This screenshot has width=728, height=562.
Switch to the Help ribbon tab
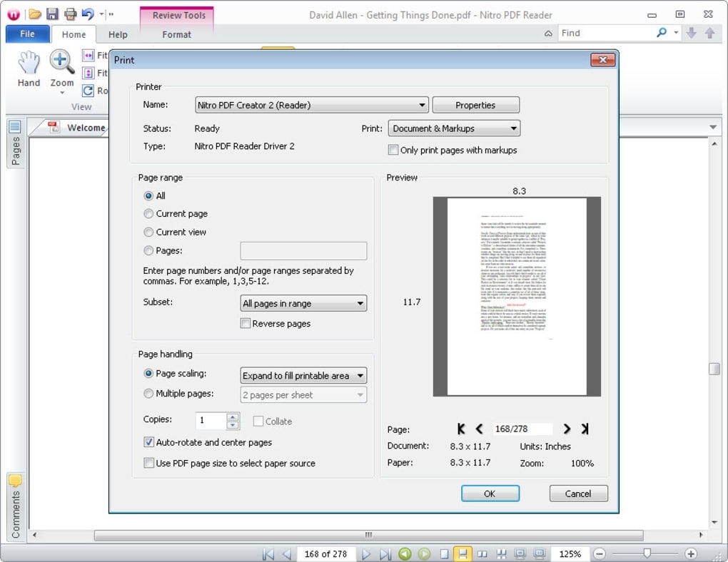click(x=118, y=34)
